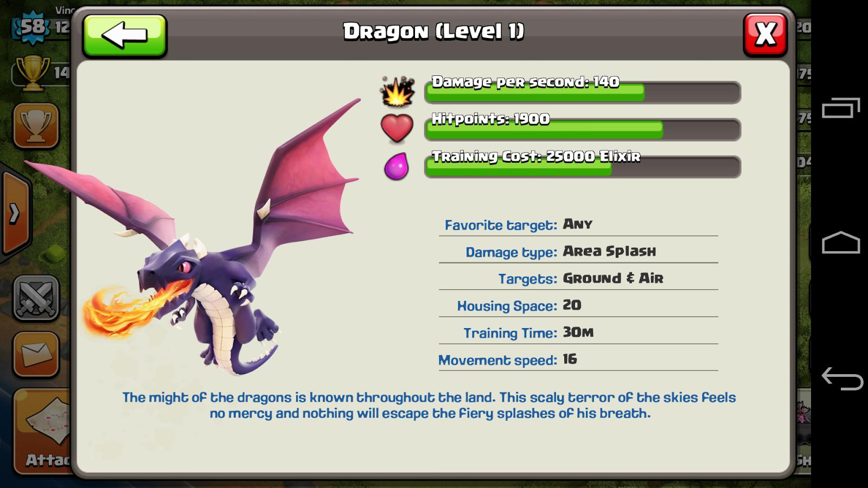Open the crossed swords battle log icon
Screen dimensions: 868x488
click(x=36, y=298)
